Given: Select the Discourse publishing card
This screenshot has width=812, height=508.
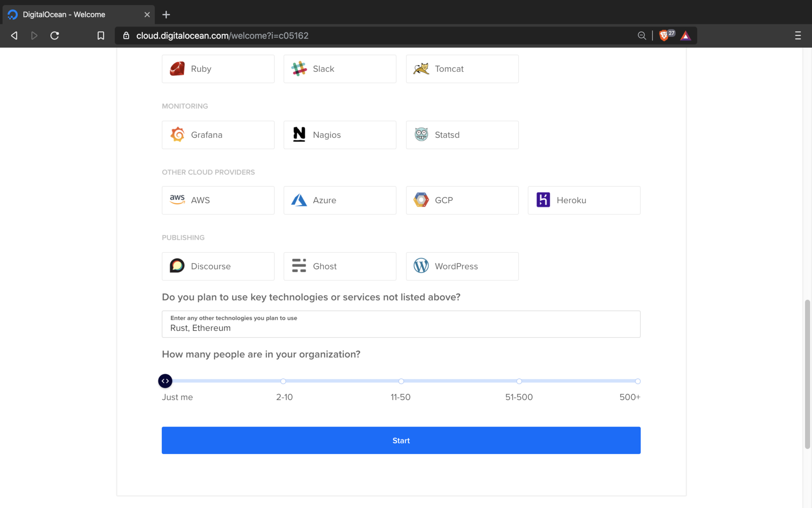Looking at the screenshot, I should click(218, 266).
